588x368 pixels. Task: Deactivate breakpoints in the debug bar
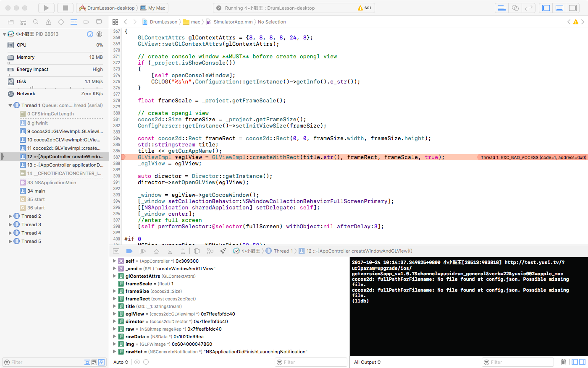click(x=129, y=251)
